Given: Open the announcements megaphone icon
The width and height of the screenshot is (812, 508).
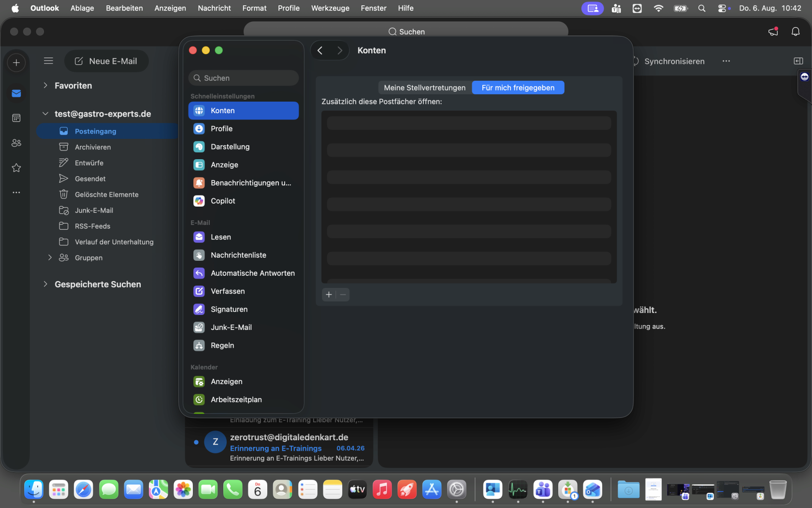Looking at the screenshot, I should click(773, 31).
